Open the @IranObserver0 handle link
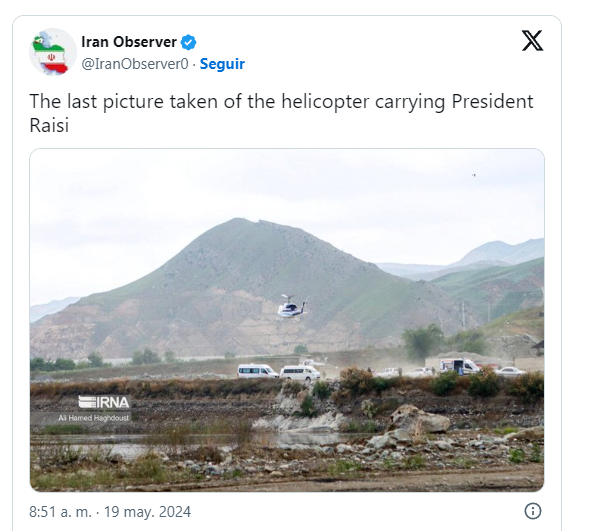 135,63
